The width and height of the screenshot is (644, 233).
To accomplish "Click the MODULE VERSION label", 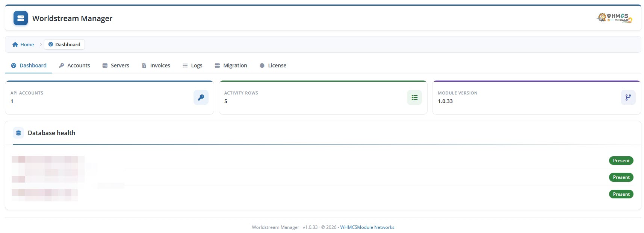I will tap(457, 93).
